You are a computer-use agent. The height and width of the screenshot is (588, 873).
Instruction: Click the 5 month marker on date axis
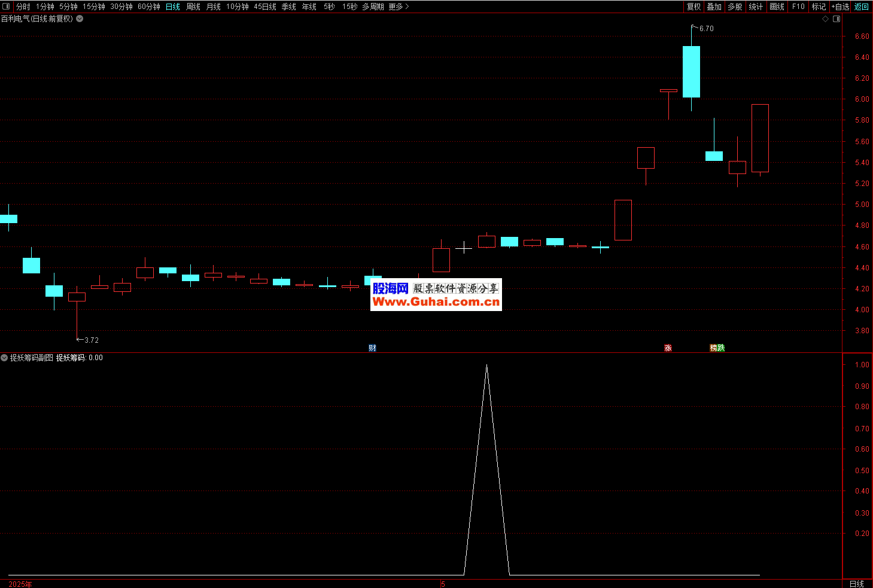(443, 584)
